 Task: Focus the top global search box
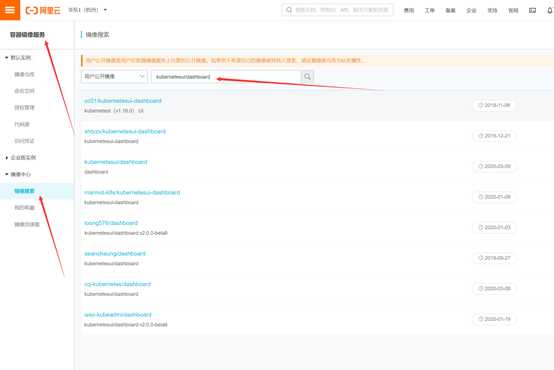pyautogui.click(x=337, y=10)
